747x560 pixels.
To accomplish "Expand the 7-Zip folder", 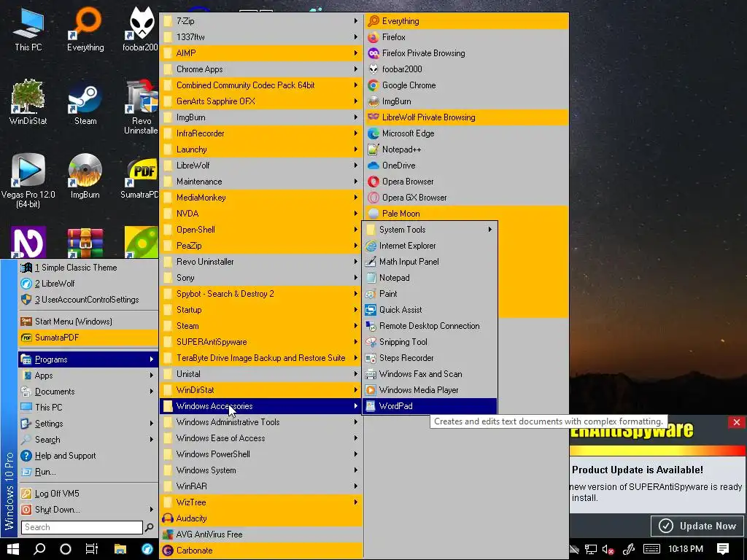I will point(261,21).
